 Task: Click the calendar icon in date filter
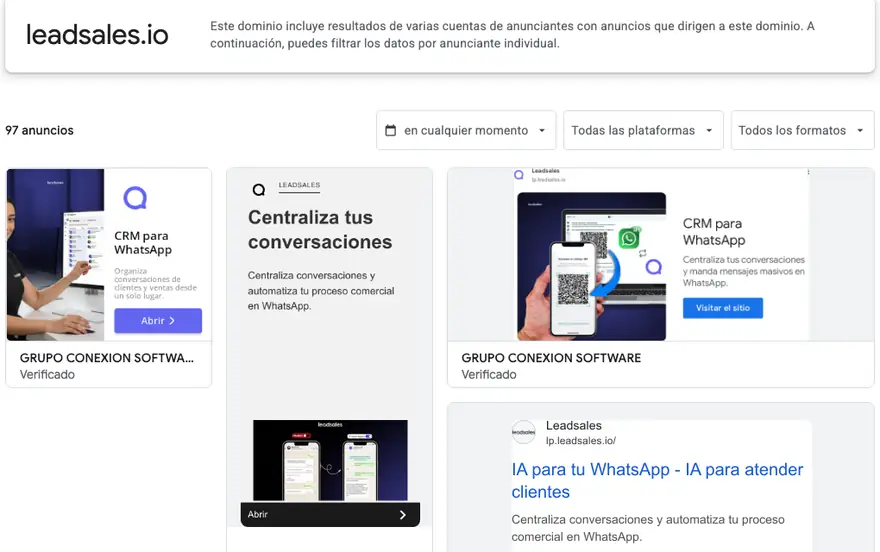pyautogui.click(x=391, y=130)
